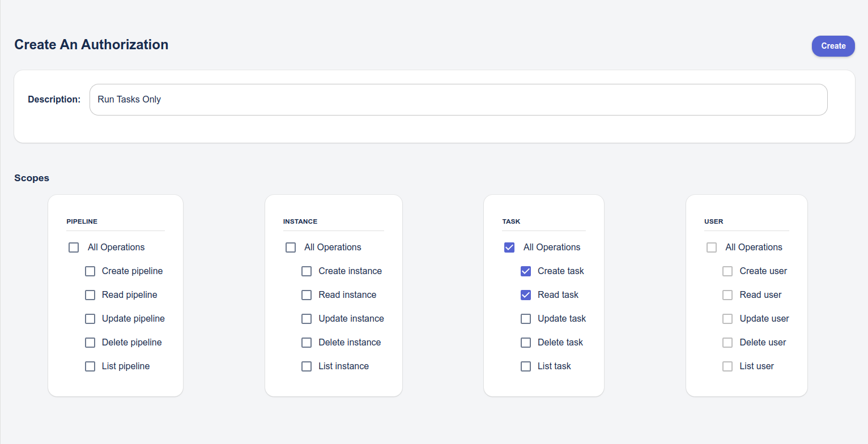Tick the Read pipeline checkbox
The width and height of the screenshot is (868, 444).
coord(90,295)
